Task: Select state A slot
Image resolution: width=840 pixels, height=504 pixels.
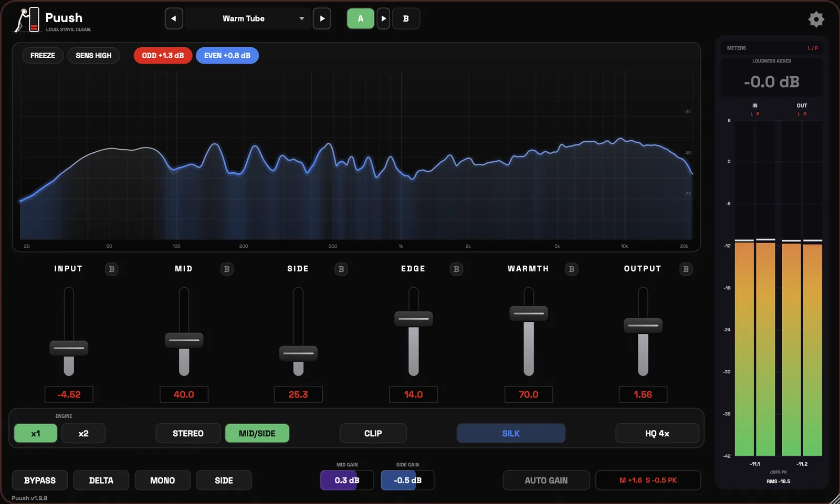Action: pyautogui.click(x=361, y=18)
